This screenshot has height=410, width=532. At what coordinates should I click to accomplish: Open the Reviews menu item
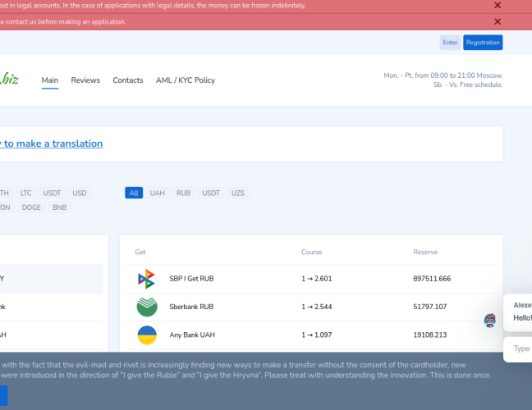pyautogui.click(x=85, y=80)
